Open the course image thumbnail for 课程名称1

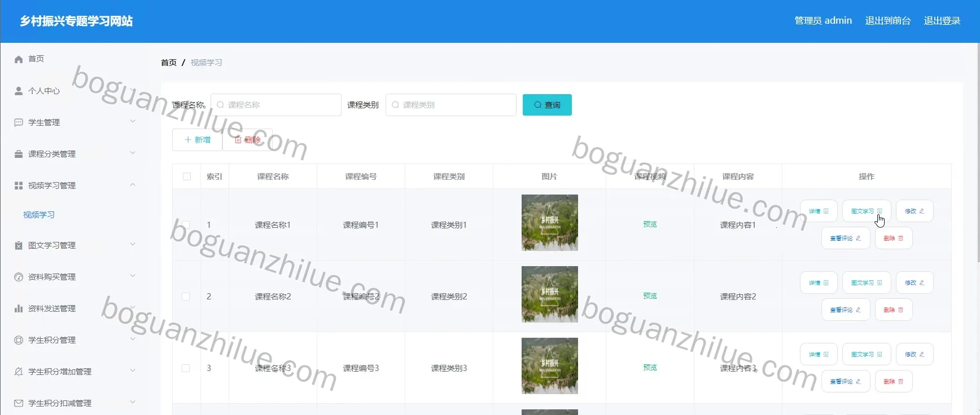click(550, 223)
